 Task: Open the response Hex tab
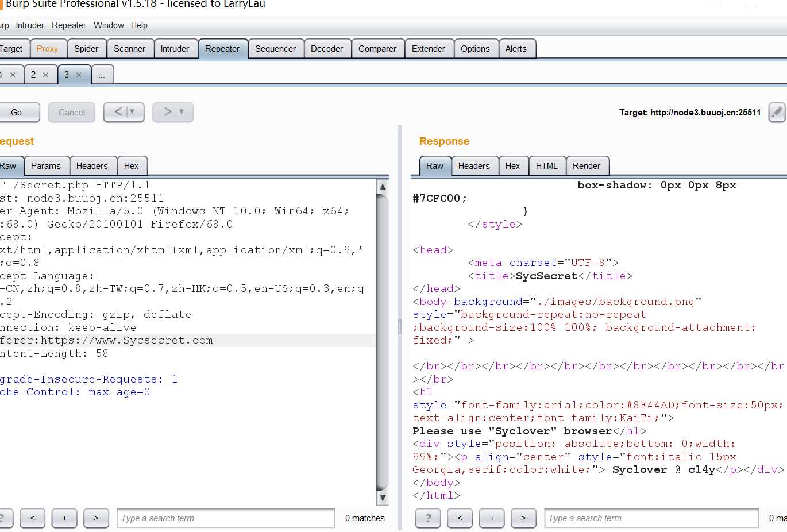[x=512, y=166]
